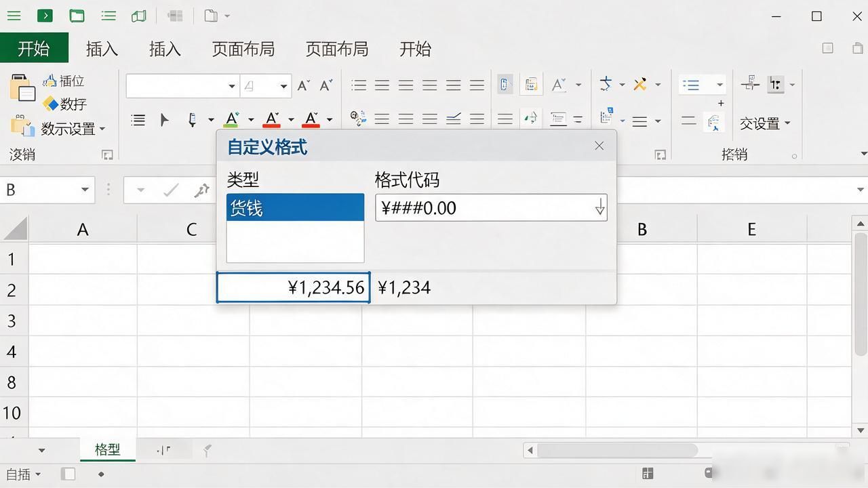Expand the 交设置 dropdown
The width and height of the screenshot is (868, 488).
click(x=787, y=123)
